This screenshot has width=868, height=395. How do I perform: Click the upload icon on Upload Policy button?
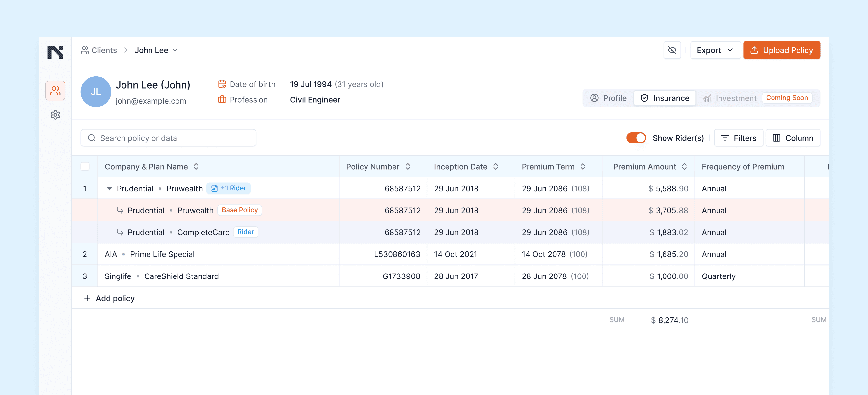tap(754, 50)
